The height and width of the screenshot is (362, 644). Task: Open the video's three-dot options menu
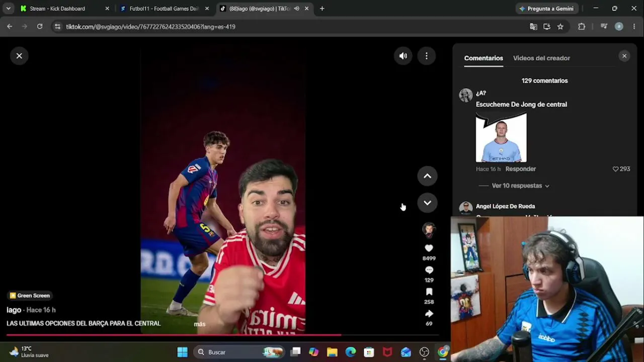tap(426, 56)
